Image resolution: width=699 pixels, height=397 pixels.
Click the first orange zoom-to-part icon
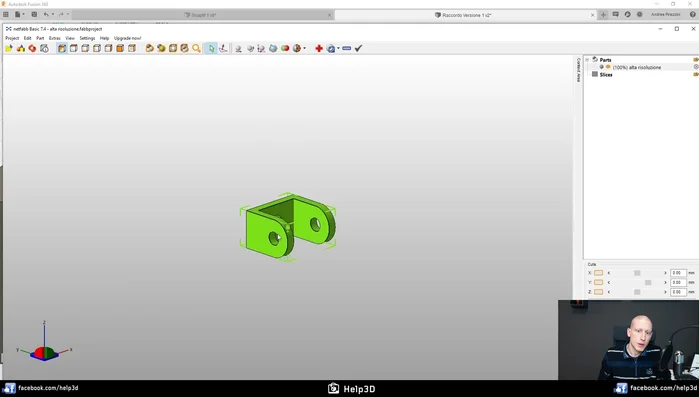149,48
